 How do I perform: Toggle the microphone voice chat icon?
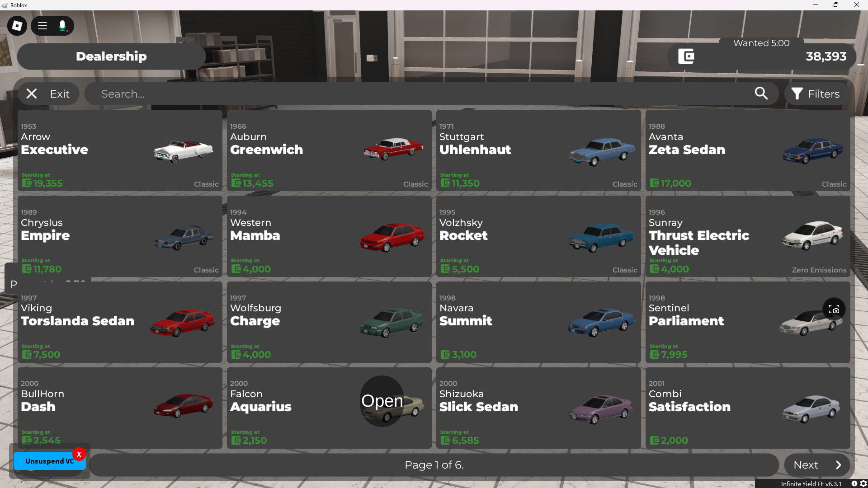pyautogui.click(x=63, y=26)
